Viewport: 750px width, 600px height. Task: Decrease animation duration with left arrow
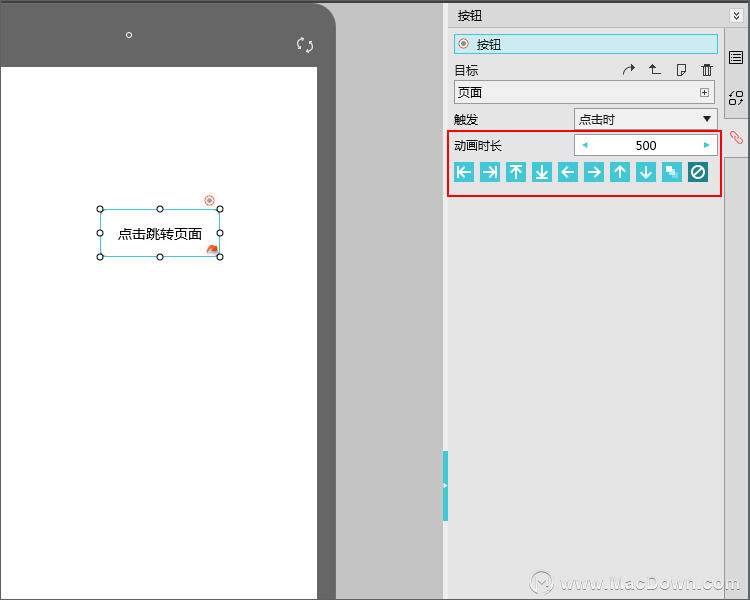point(585,145)
